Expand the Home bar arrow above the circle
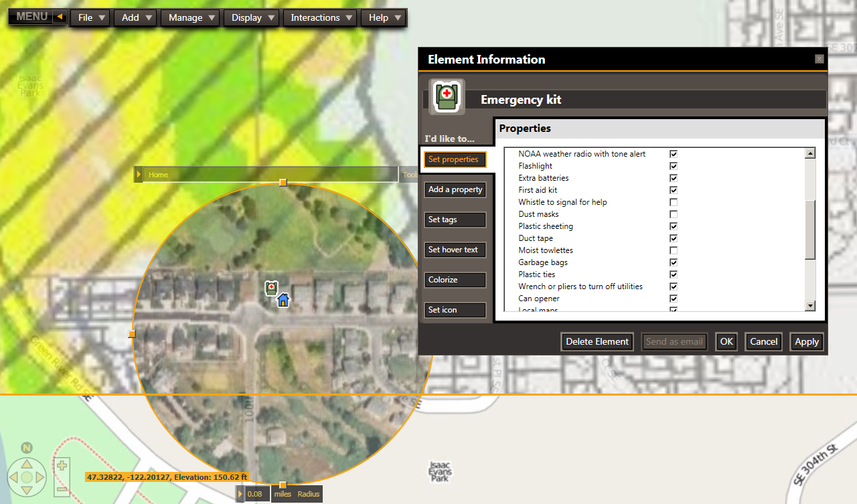Image resolution: width=857 pixels, height=504 pixels. point(139,175)
